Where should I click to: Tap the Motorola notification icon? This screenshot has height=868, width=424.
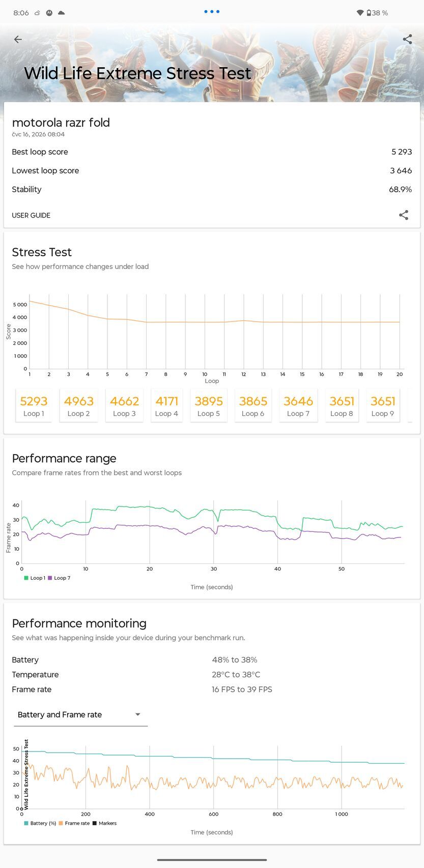[49, 13]
